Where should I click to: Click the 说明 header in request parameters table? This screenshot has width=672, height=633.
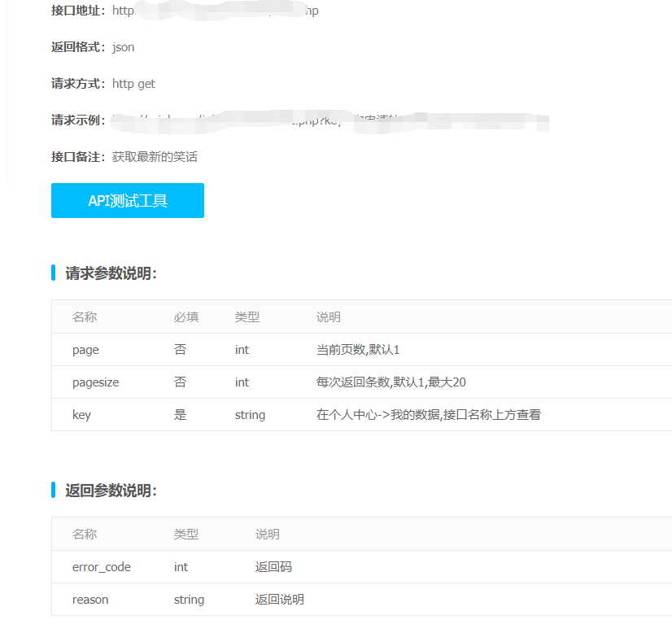click(x=329, y=317)
